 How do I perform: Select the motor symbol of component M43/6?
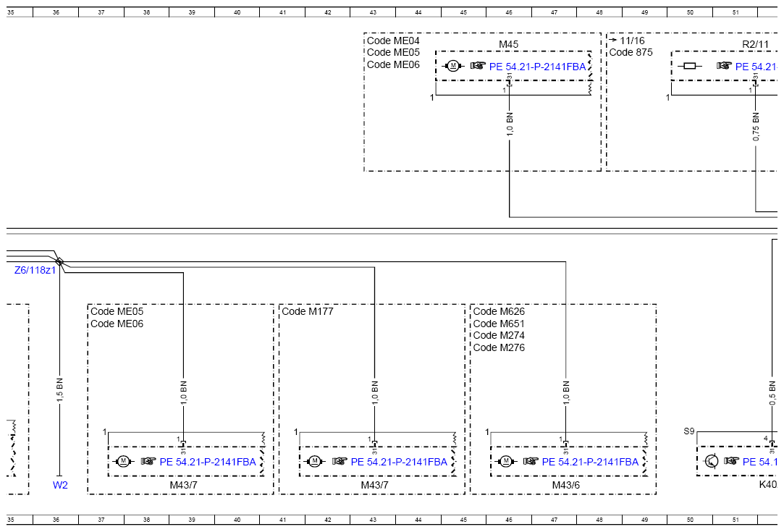tap(505, 461)
